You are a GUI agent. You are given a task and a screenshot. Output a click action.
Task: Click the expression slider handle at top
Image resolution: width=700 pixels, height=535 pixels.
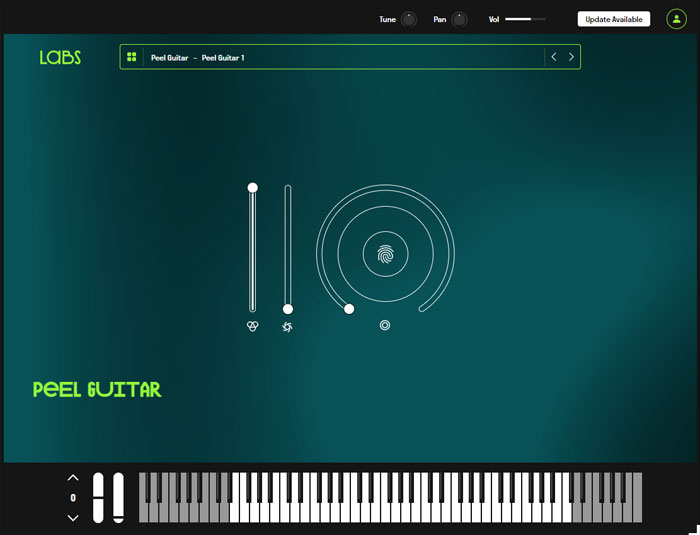[x=253, y=188]
